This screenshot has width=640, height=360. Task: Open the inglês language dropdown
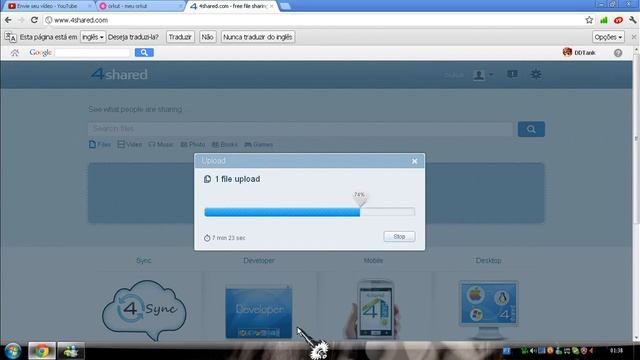[93, 37]
